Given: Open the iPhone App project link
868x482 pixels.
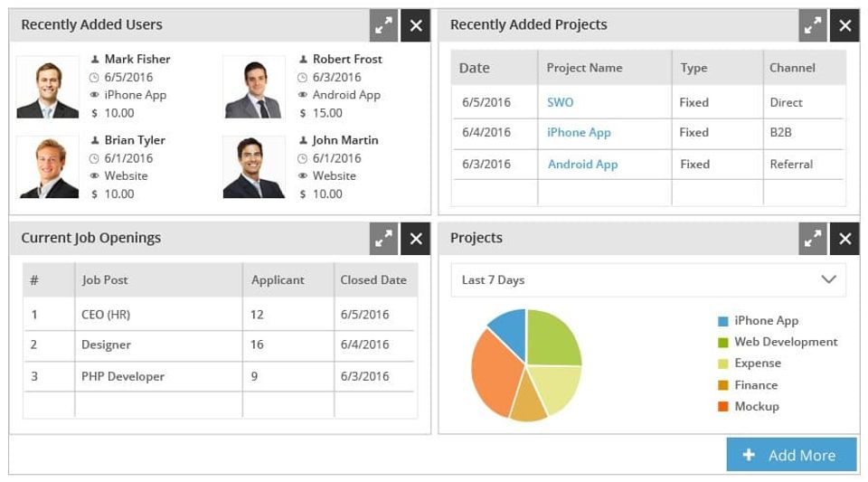Looking at the screenshot, I should pos(579,133).
